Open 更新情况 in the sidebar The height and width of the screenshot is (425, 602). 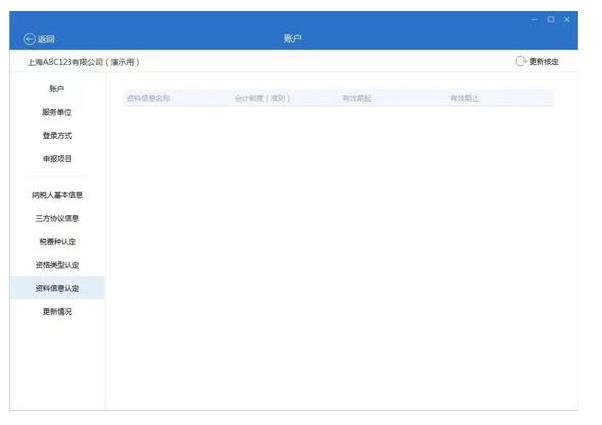[x=57, y=311]
